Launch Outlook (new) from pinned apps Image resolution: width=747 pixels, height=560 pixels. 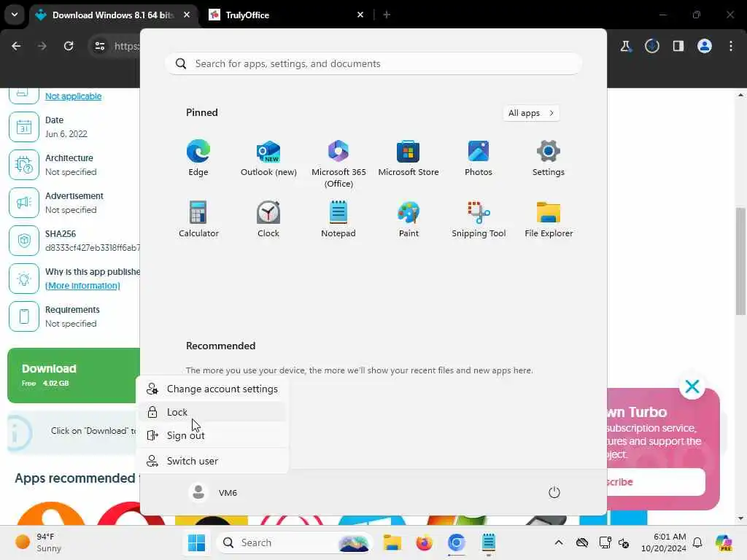(x=268, y=158)
